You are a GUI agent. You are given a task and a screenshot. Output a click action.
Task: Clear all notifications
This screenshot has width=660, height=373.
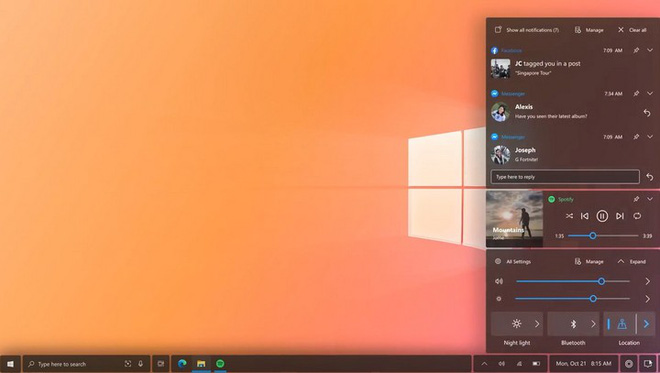[x=632, y=30]
